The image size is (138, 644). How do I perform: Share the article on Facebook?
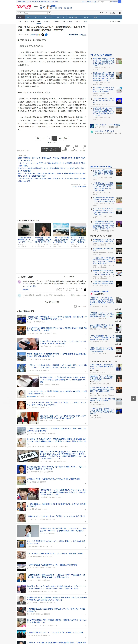46,35
